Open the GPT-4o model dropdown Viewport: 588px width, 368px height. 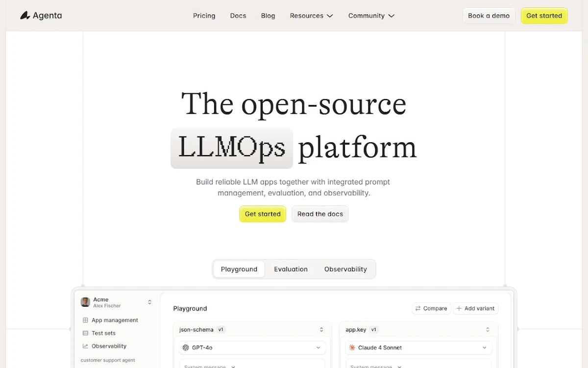(252, 348)
